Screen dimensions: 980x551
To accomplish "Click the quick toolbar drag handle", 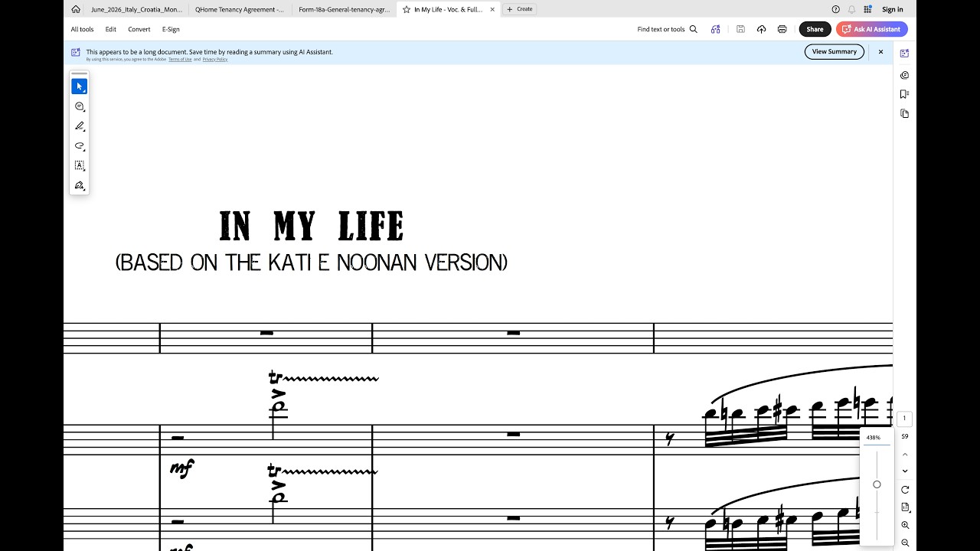I will pyautogui.click(x=80, y=73).
